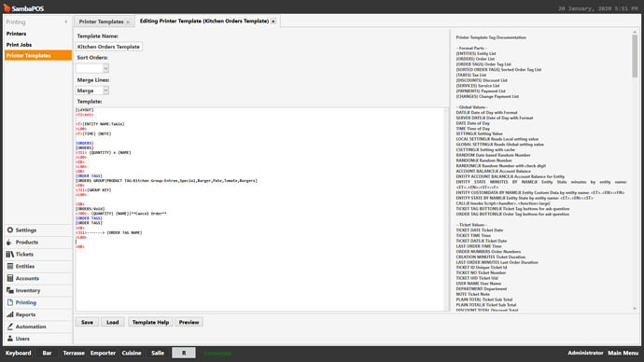Open the Inventory section
Image resolution: width=644 pixels, height=362 pixels.
(37, 290)
